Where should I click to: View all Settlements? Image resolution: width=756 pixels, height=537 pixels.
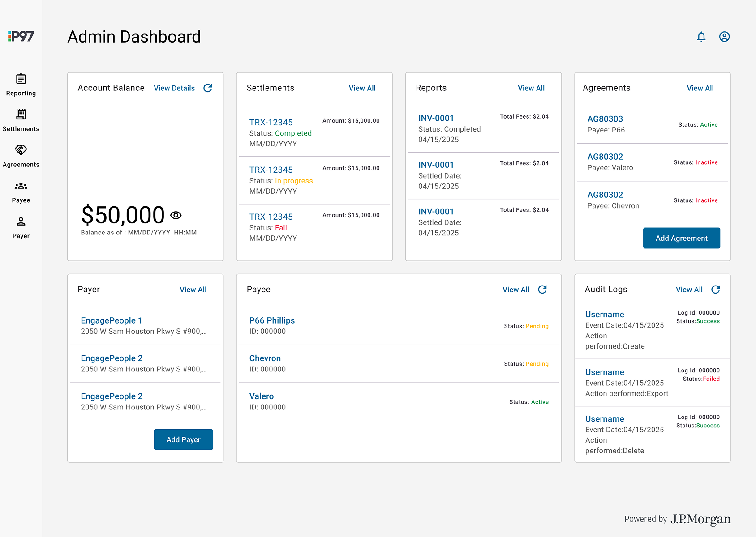(x=362, y=88)
